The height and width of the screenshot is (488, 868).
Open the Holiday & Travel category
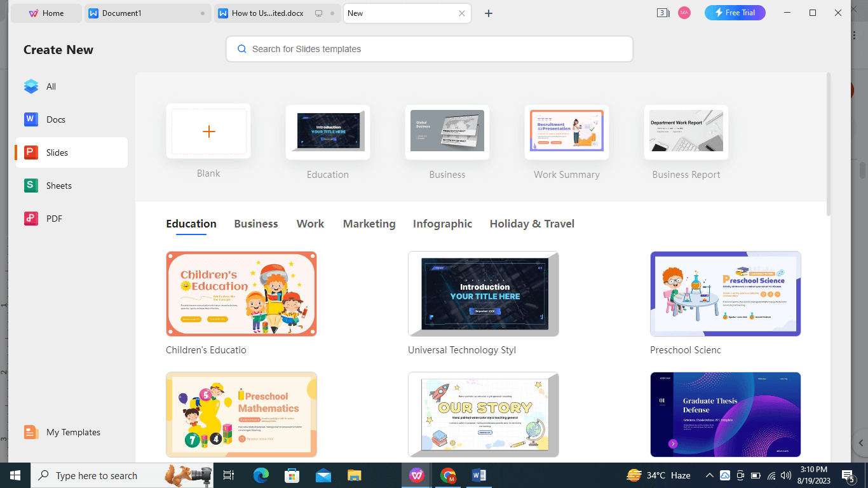point(532,224)
